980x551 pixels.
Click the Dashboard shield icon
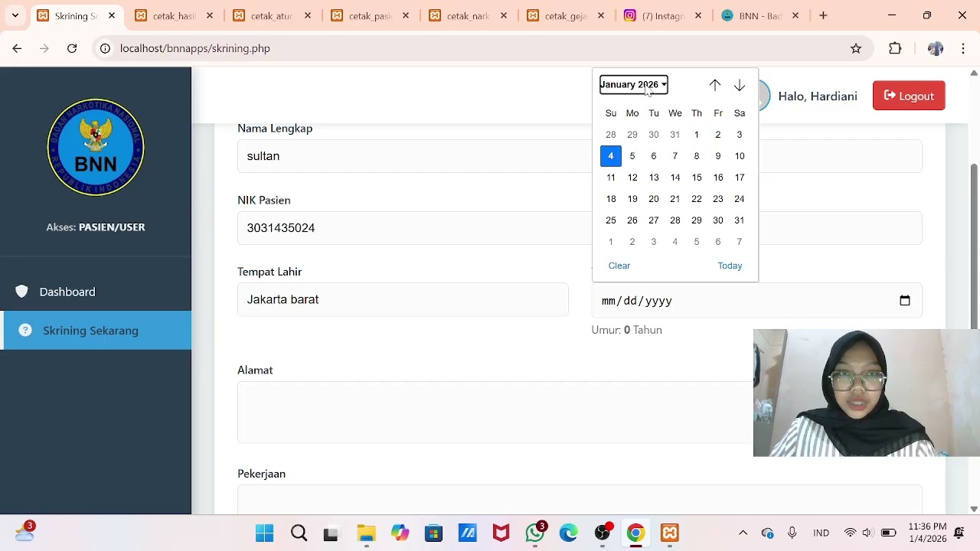tap(21, 292)
